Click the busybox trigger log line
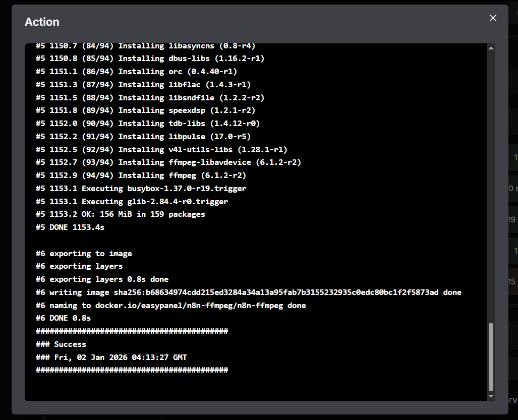Screen dimensions: 518x420 click(141, 189)
